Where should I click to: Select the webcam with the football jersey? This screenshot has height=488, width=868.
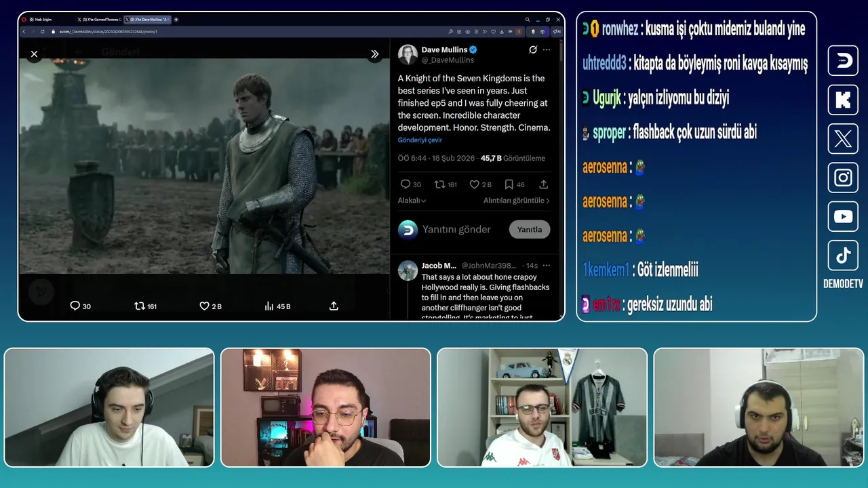542,407
